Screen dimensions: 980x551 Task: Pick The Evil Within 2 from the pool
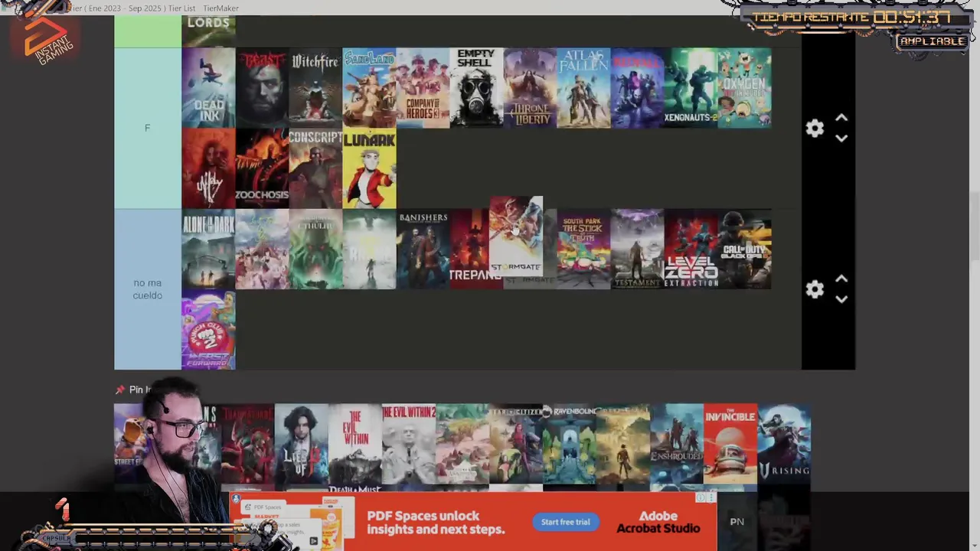coord(409,444)
